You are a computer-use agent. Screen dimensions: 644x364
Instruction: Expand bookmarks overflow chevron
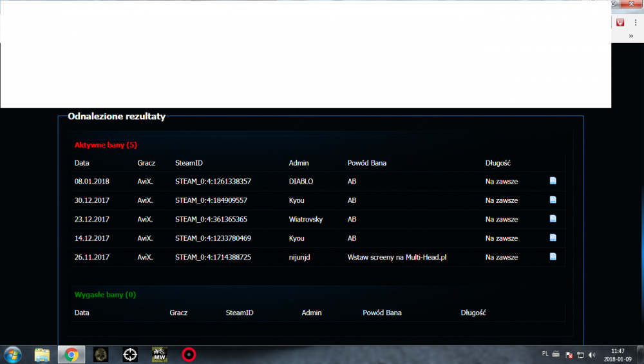click(x=630, y=36)
